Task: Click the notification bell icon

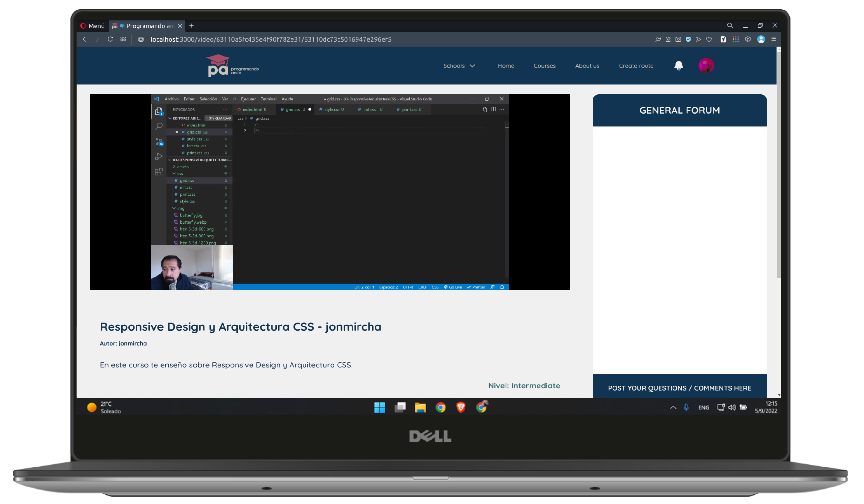Action: 679,65
